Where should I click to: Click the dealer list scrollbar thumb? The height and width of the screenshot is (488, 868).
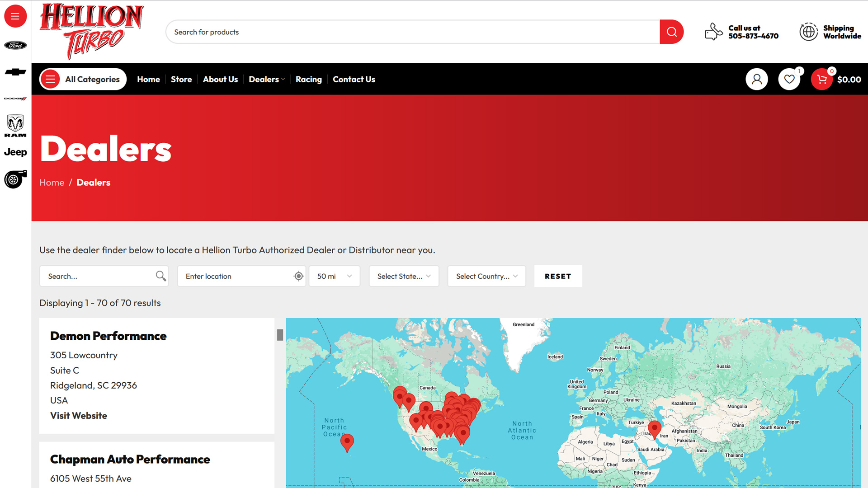(x=280, y=335)
